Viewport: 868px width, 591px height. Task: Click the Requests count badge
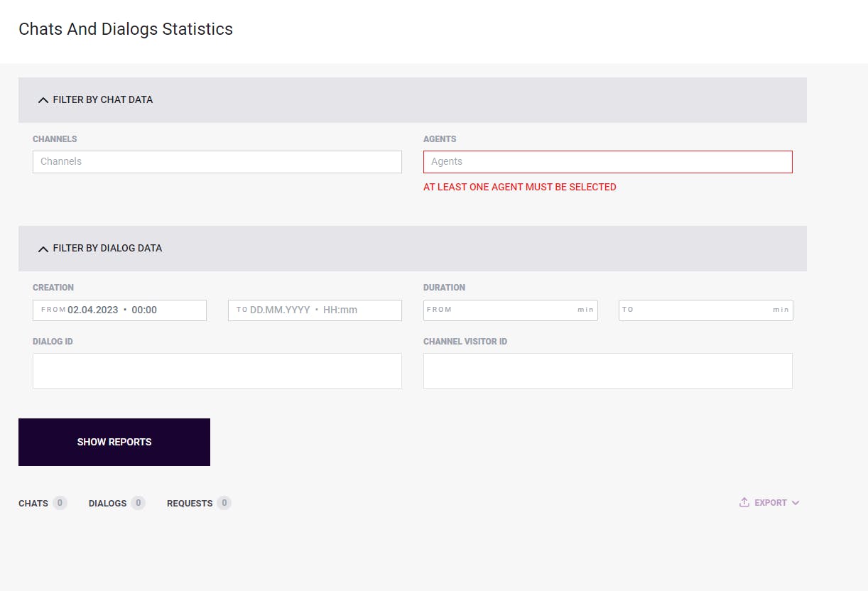[224, 503]
